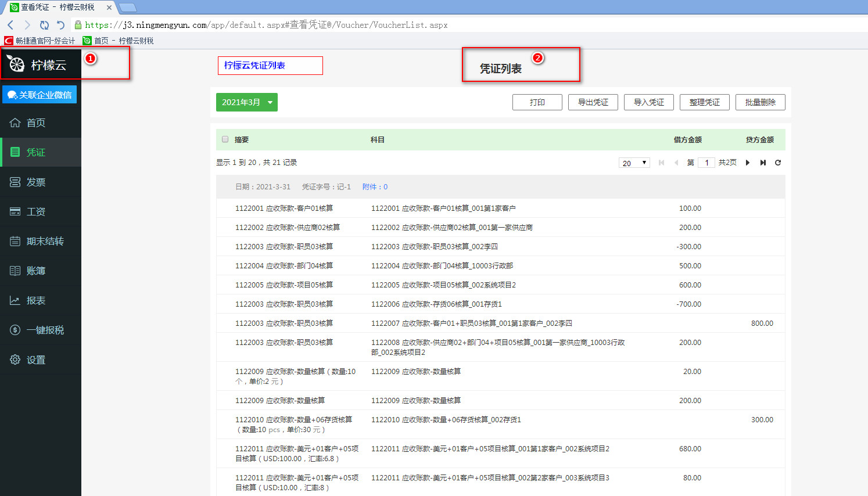
Task: Click the one-click tax (一键报税) icon
Action: point(15,330)
